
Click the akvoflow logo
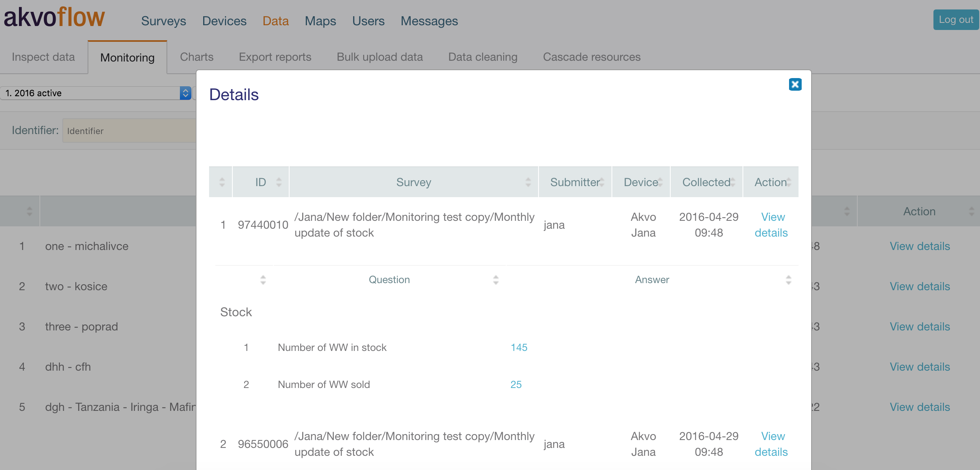[x=54, y=18]
